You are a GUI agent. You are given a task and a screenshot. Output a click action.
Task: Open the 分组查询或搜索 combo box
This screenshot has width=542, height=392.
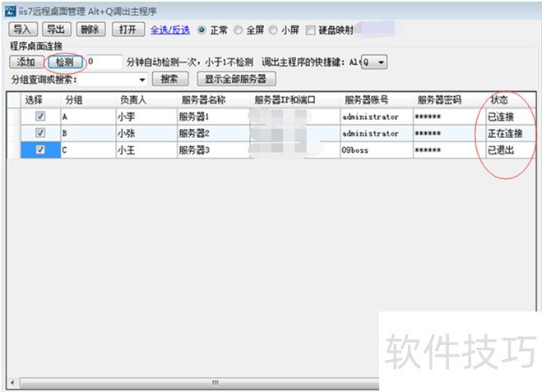113,80
